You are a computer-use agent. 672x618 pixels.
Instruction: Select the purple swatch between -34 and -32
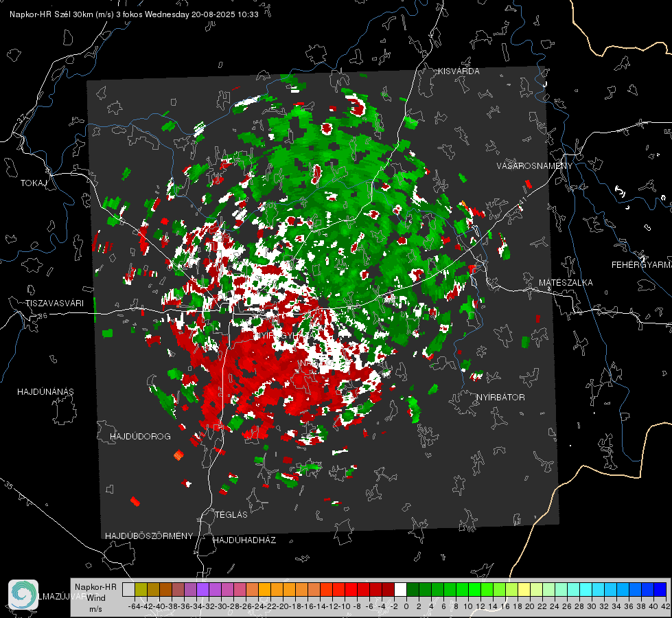pyautogui.click(x=202, y=589)
